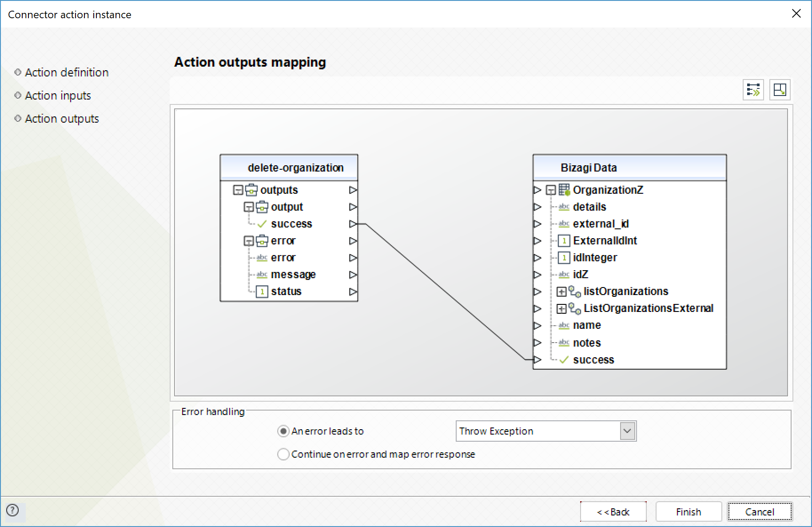Click the status row connector arrow

point(353,291)
